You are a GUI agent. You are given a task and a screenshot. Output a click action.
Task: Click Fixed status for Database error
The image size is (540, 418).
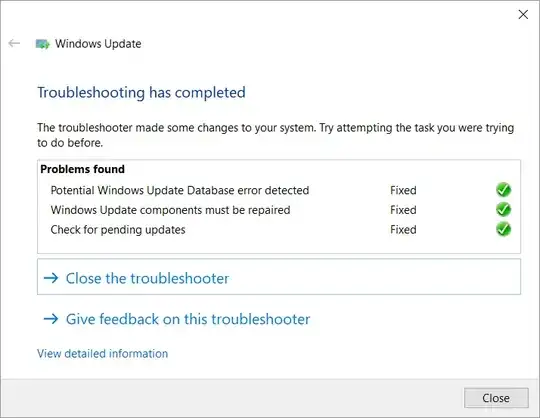pyautogui.click(x=403, y=190)
